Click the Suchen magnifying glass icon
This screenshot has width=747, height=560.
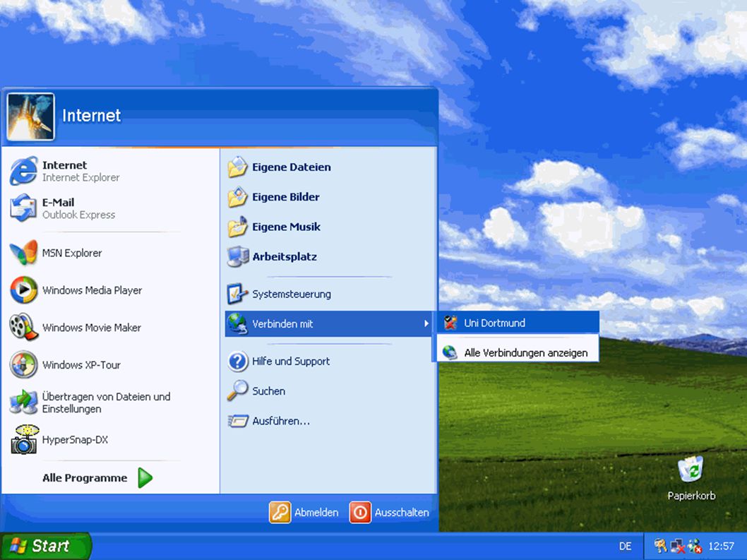click(x=238, y=391)
